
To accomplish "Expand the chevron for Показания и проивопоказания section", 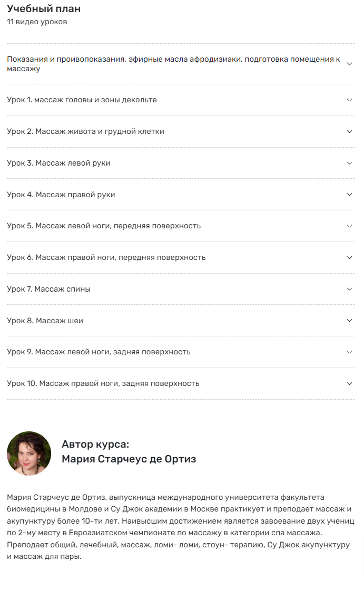I will click(349, 64).
